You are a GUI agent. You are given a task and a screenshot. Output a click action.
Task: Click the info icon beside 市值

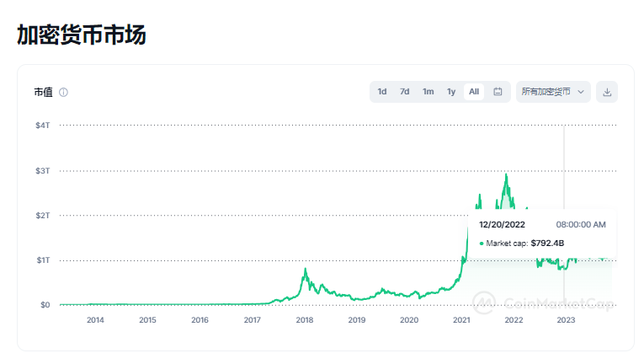click(x=64, y=92)
